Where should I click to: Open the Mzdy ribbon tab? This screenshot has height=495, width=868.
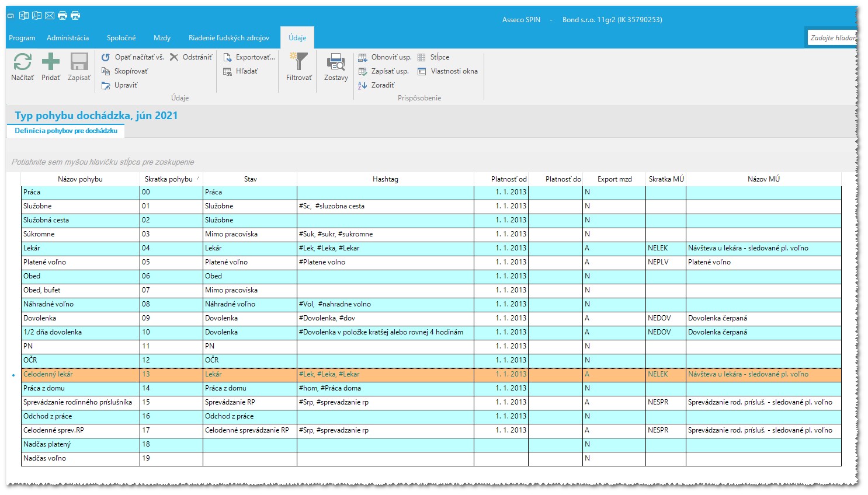(x=162, y=38)
